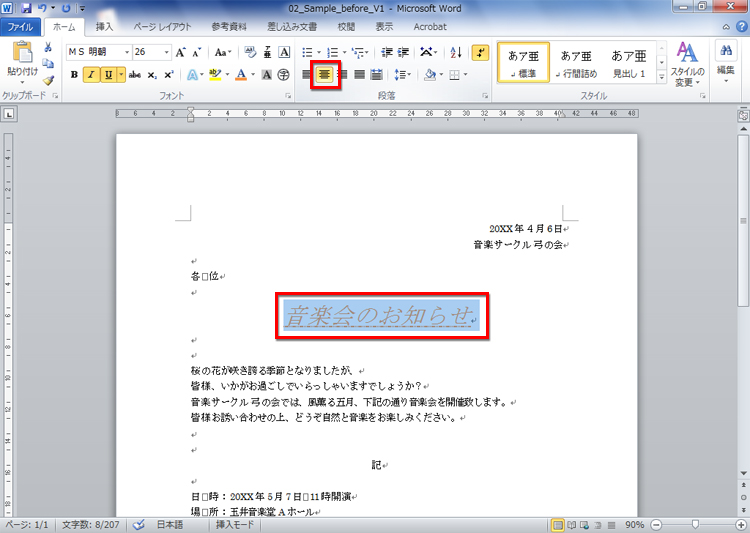Cut selection with the scissors icon

48,47
